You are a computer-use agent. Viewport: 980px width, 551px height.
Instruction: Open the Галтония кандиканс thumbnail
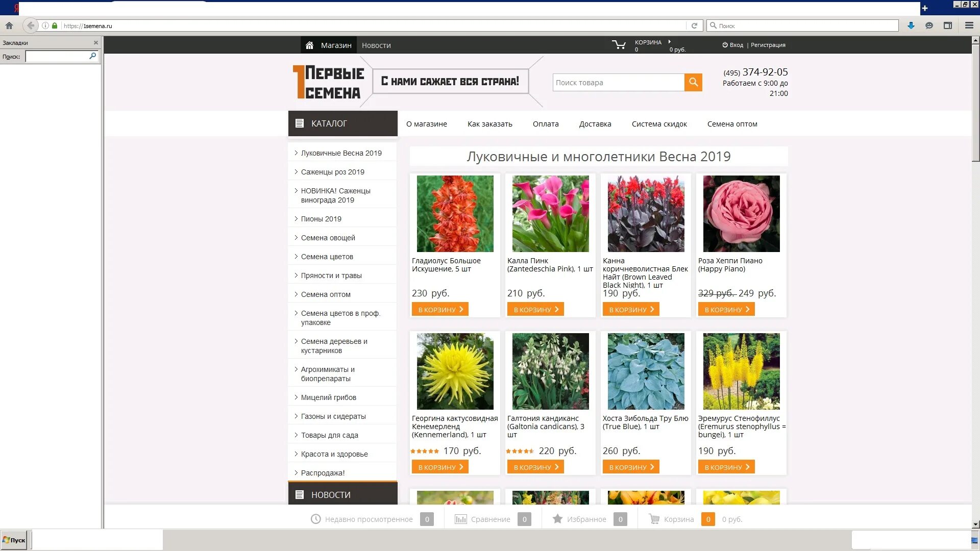[551, 371]
